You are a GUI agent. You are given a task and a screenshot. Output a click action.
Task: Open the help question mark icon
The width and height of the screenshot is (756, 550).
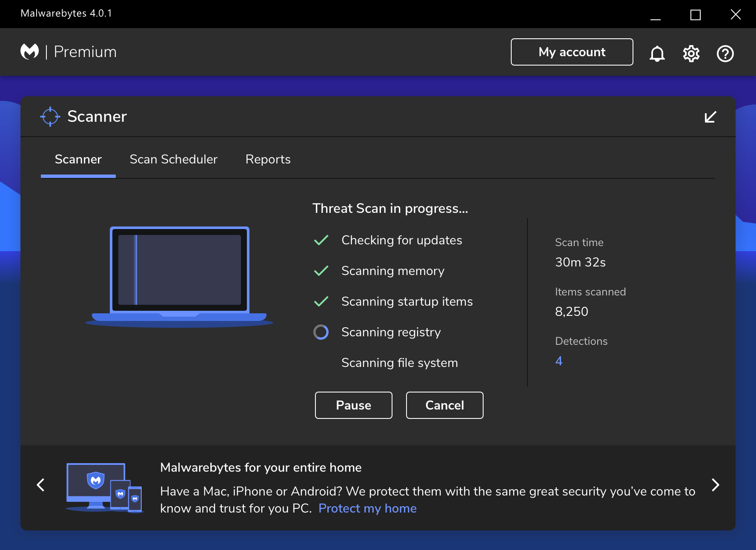725,53
